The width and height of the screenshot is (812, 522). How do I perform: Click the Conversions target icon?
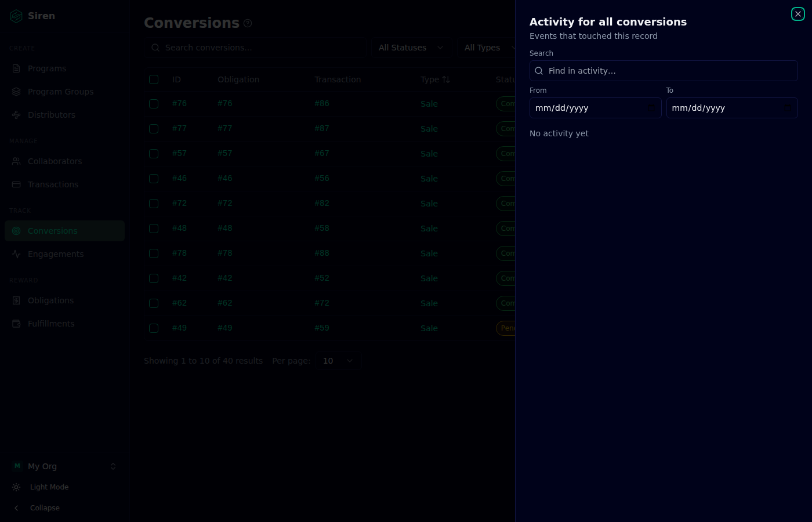(16, 231)
